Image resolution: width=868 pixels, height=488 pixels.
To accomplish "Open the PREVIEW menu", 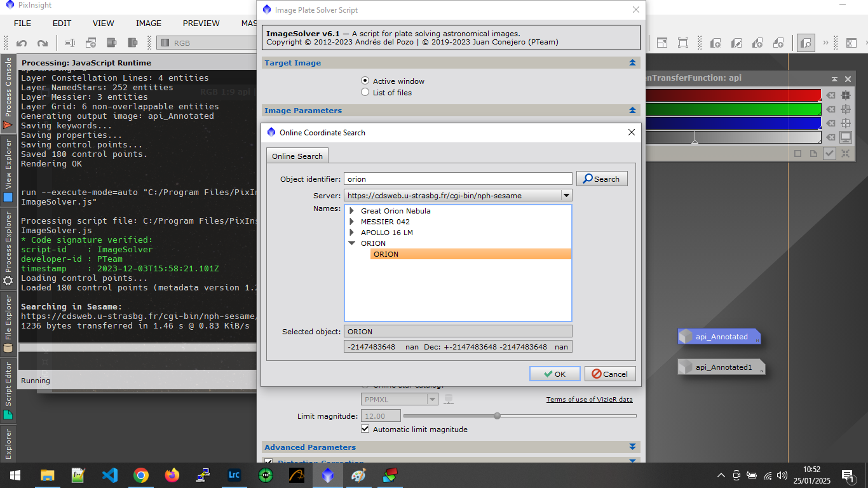I will 201,23.
